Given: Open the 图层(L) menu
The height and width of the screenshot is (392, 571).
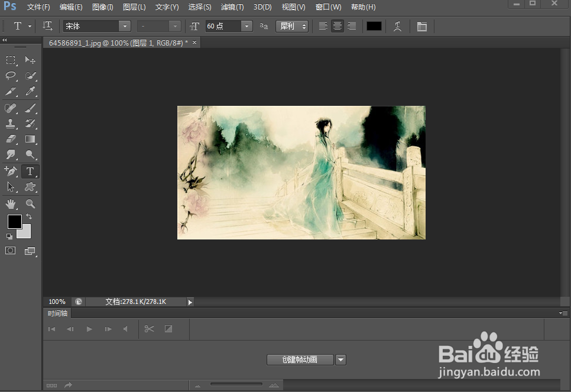Looking at the screenshot, I should [134, 7].
